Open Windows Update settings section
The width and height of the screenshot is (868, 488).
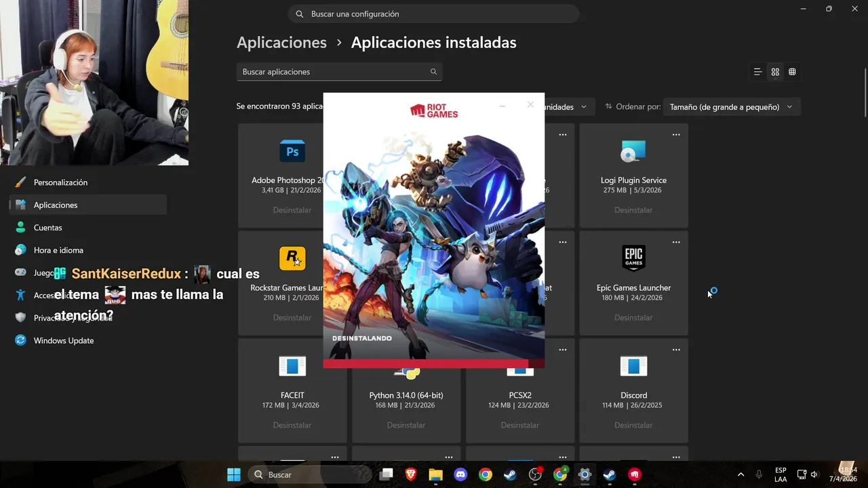(x=88, y=340)
